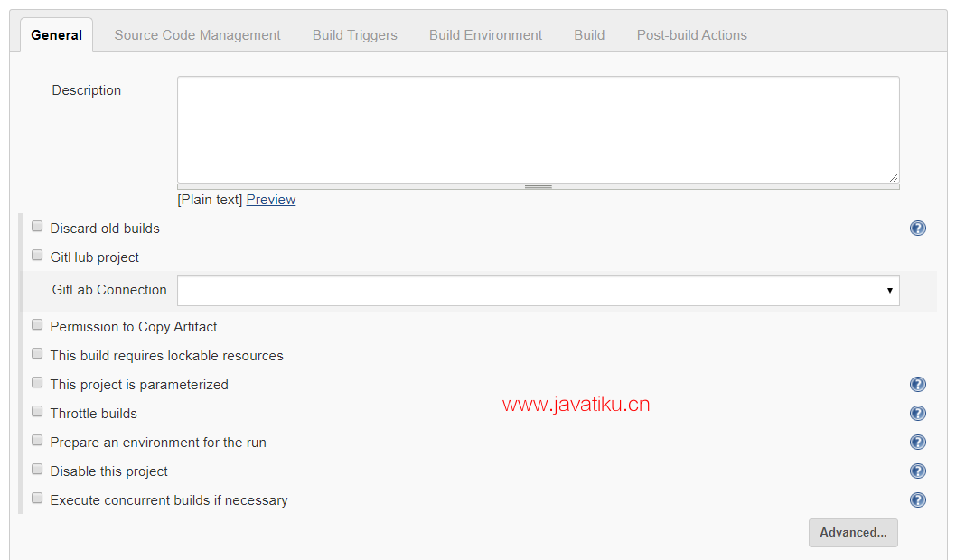
Task: Show help for Execute concurrent builds
Action: 917,500
